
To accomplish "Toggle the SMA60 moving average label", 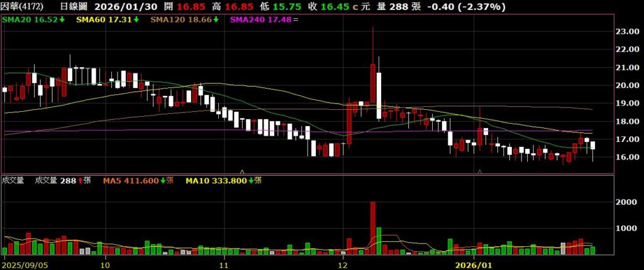I will 103,20.
